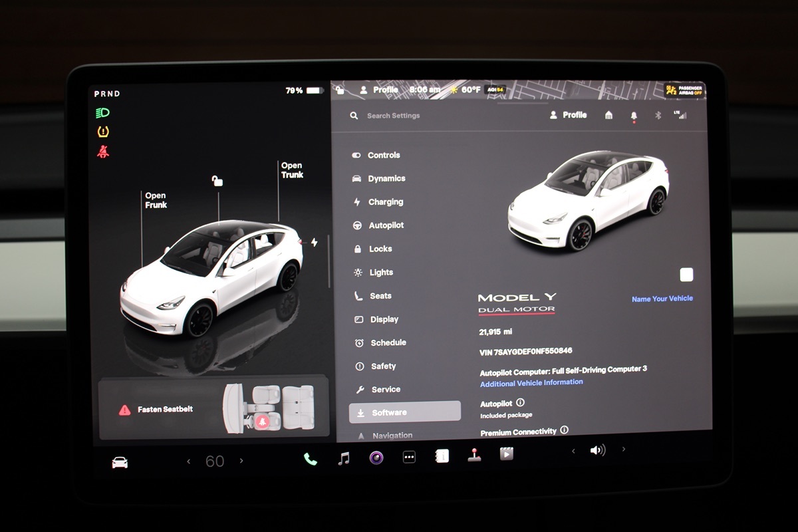Increase temperature with right arrow near 60

coord(241,461)
